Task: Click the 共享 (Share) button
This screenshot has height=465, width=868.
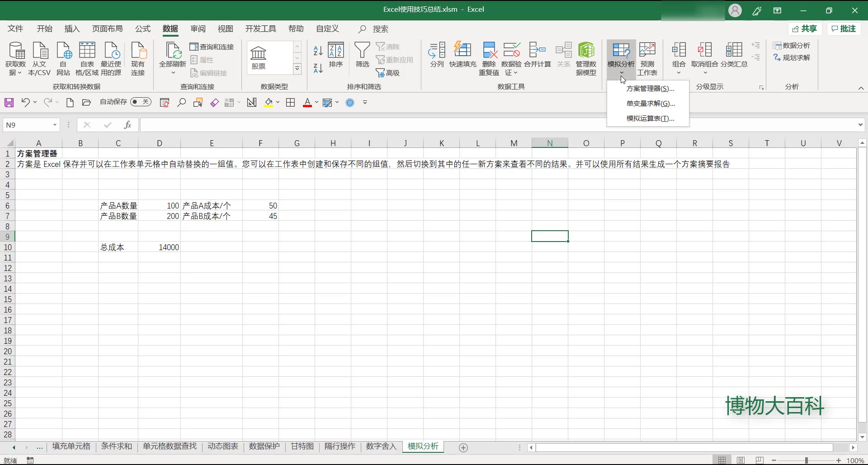Action: [x=805, y=29]
